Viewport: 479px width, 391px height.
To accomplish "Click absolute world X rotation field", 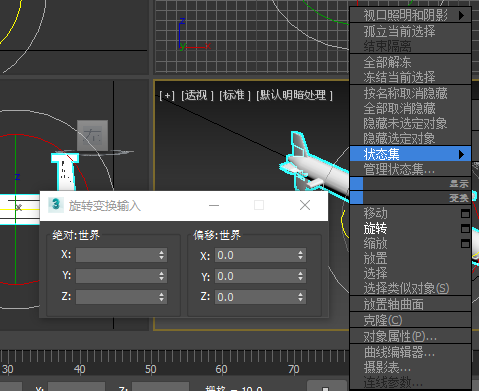I will click(117, 255).
